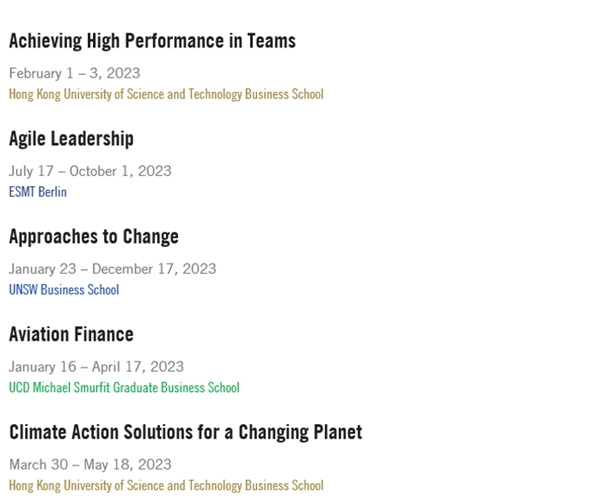Screen dimensions: 600x503
Task: Click the February 1 – 3, 2023 date
Action: tap(75, 73)
